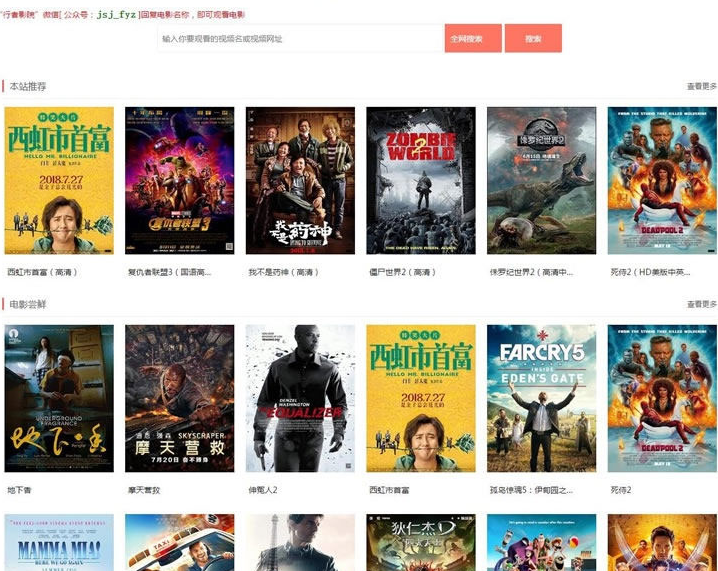718x571 pixels.
Task: Click title text 复仇者联盟3（国语高...
Action: (x=169, y=272)
